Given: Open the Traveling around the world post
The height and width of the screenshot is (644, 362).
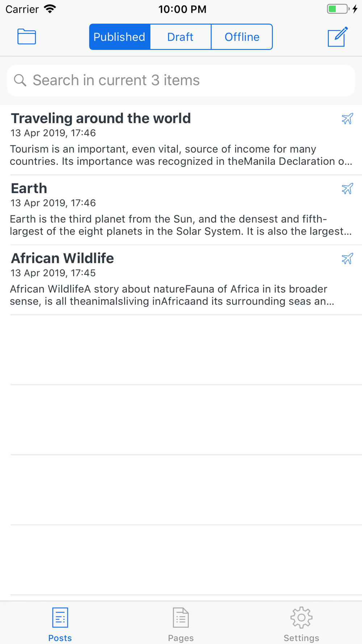Looking at the screenshot, I should click(x=181, y=140).
